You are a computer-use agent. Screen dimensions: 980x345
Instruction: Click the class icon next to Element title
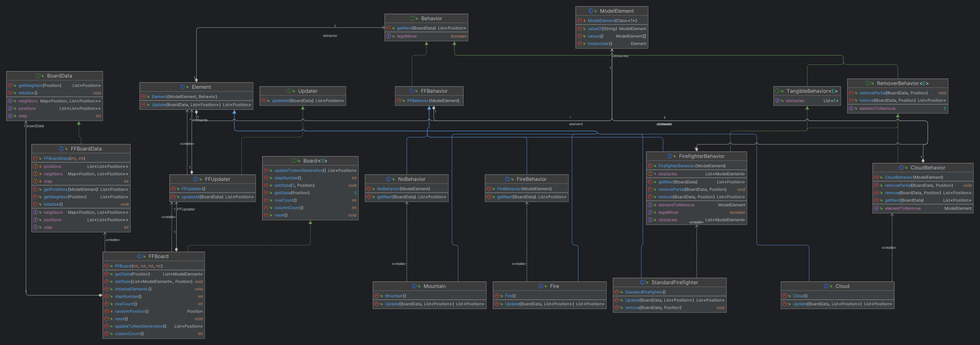(x=183, y=87)
